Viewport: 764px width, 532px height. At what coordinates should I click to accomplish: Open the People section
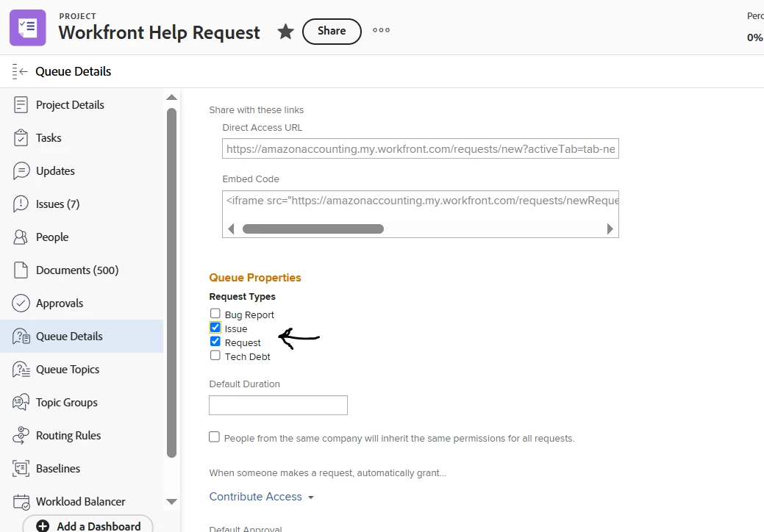click(52, 237)
